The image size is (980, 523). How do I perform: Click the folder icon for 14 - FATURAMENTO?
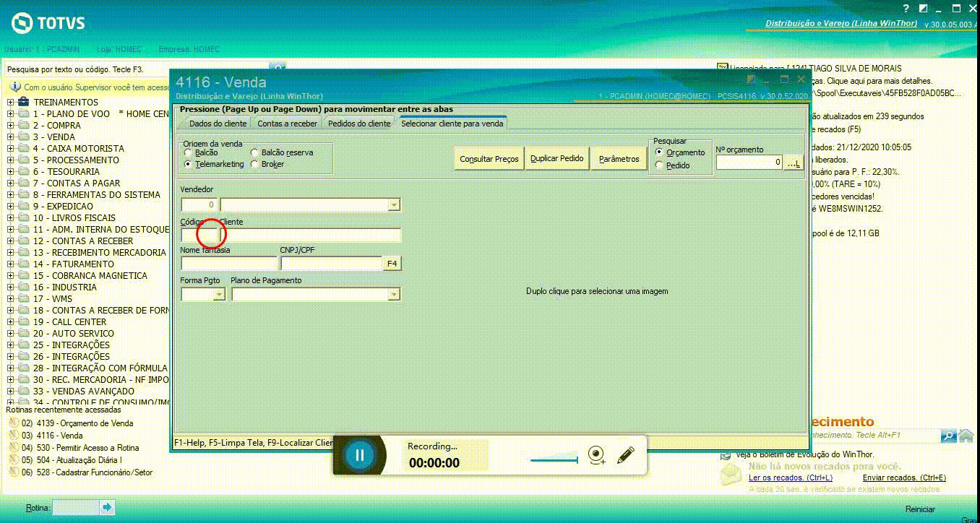(x=23, y=264)
